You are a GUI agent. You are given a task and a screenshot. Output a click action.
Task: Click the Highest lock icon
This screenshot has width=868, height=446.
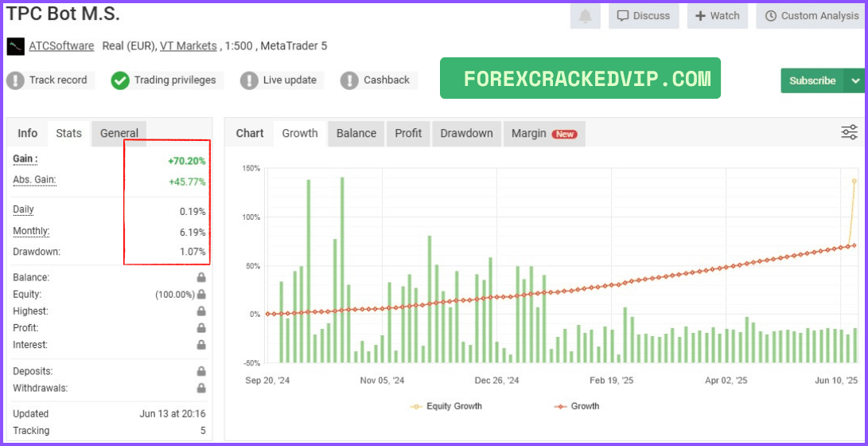[201, 311]
